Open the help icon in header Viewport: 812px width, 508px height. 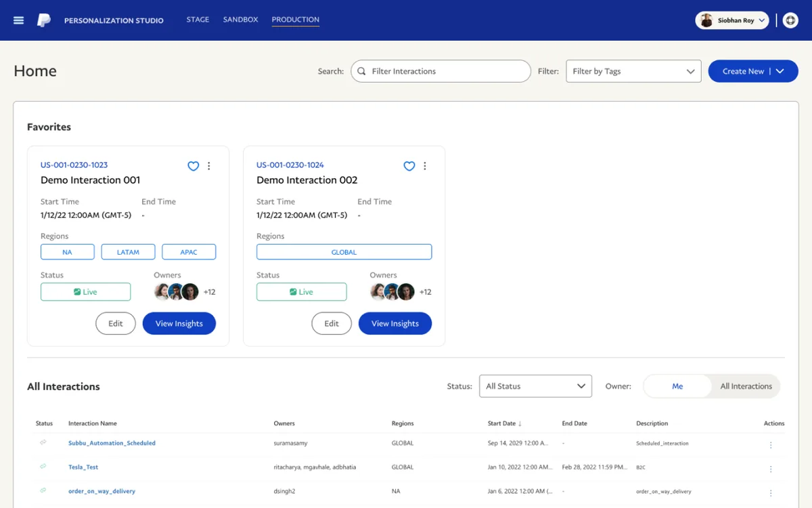pyautogui.click(x=790, y=20)
